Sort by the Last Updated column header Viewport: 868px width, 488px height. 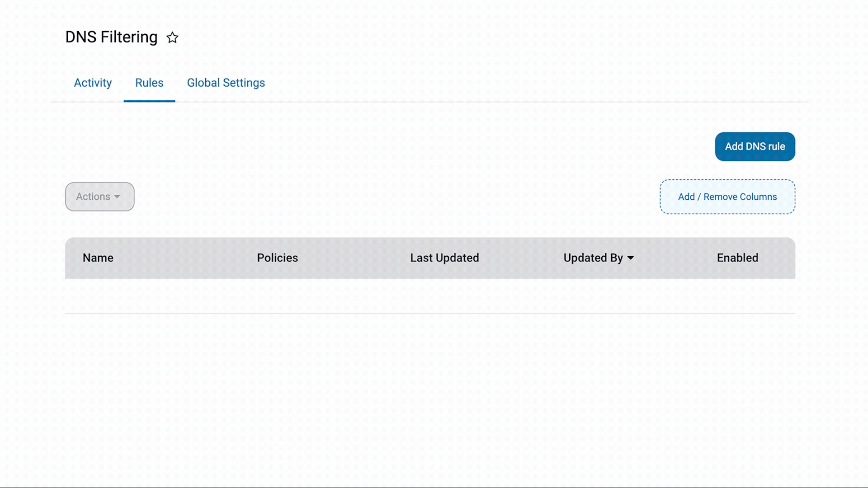[x=444, y=258]
